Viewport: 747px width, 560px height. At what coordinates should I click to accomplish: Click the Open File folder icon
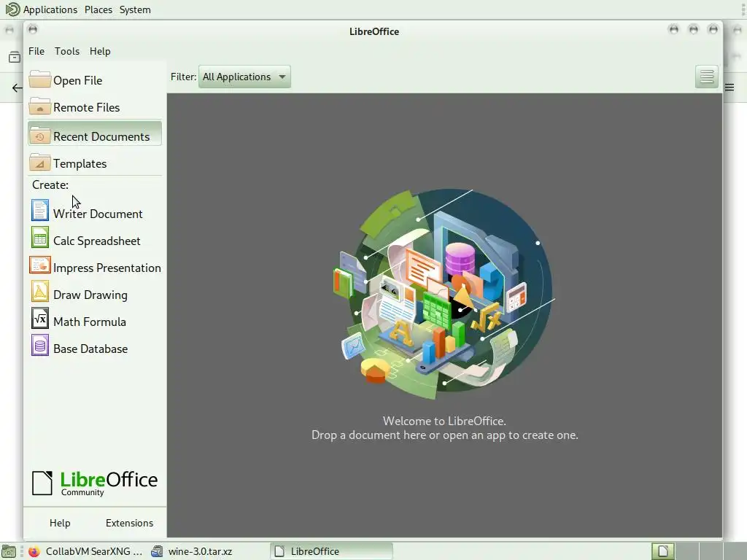pos(40,79)
